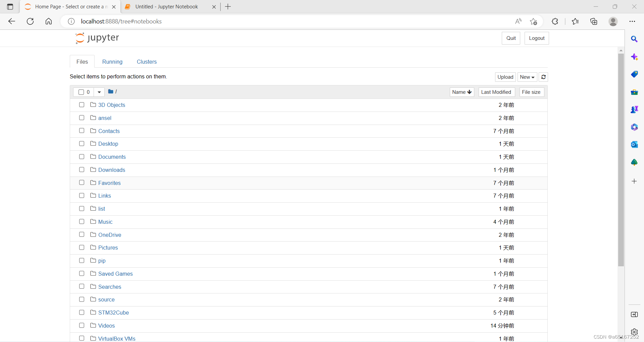Switch to the Files tab
Viewport: 644px width, 342px height.
(x=82, y=62)
